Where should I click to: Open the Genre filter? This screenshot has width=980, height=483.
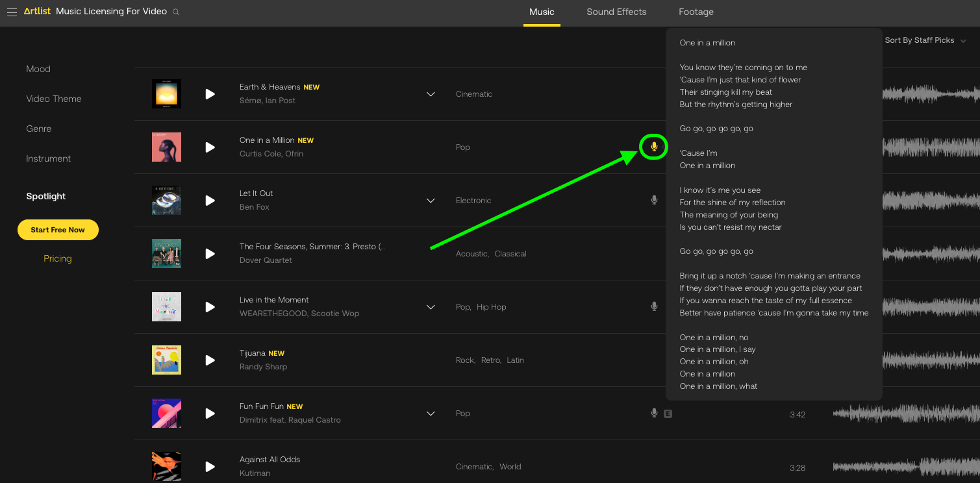click(39, 129)
